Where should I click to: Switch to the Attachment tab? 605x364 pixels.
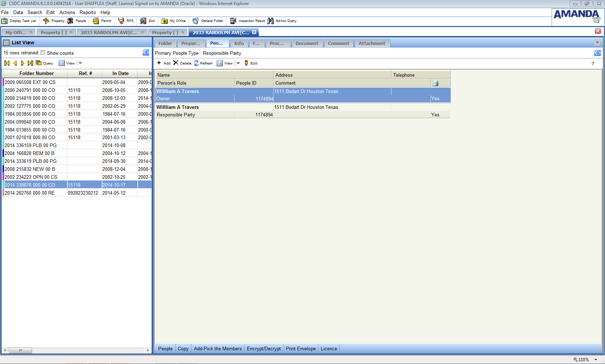[x=372, y=43]
